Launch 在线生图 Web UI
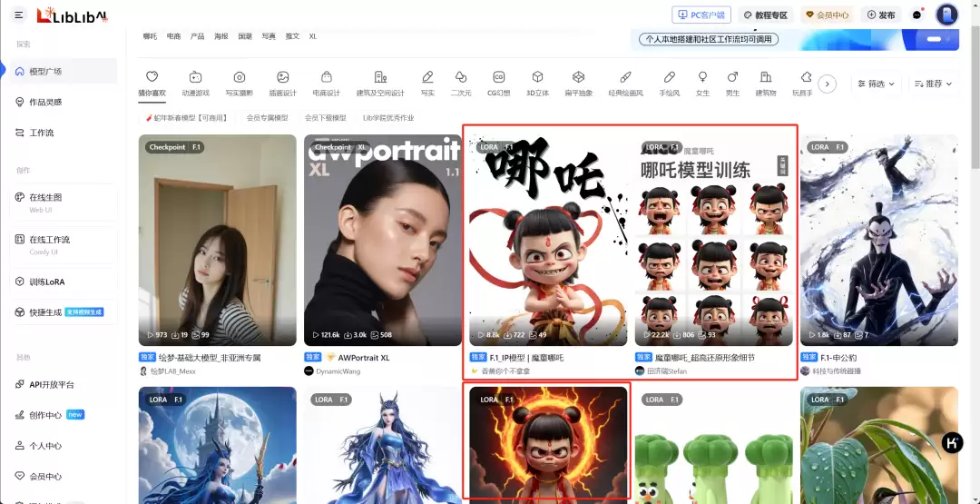980x504 pixels. point(64,202)
